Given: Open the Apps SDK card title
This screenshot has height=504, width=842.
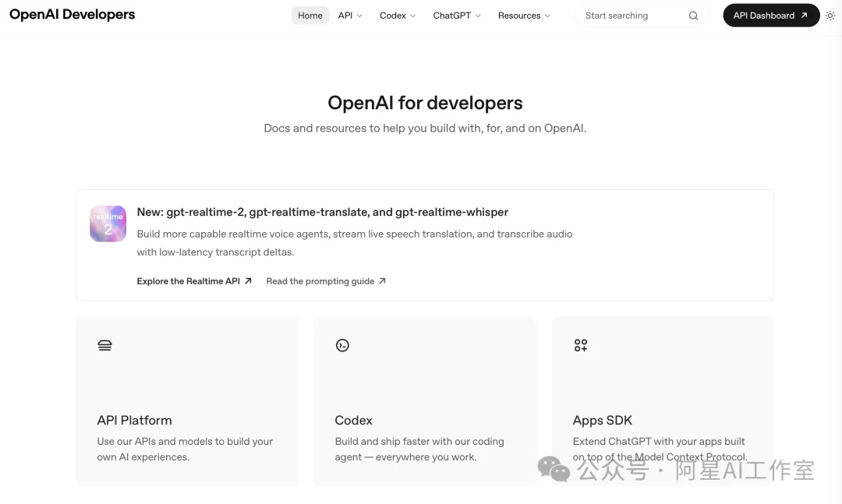Looking at the screenshot, I should [602, 421].
